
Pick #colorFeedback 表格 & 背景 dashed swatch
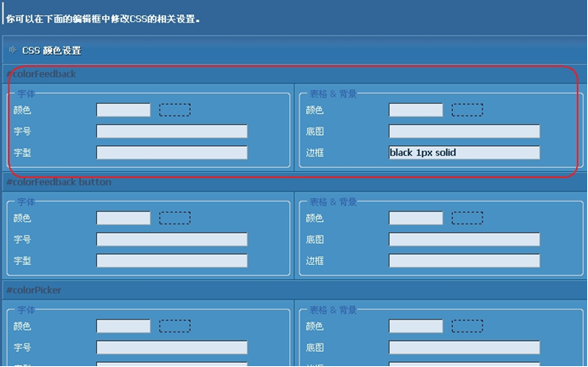[x=467, y=110]
